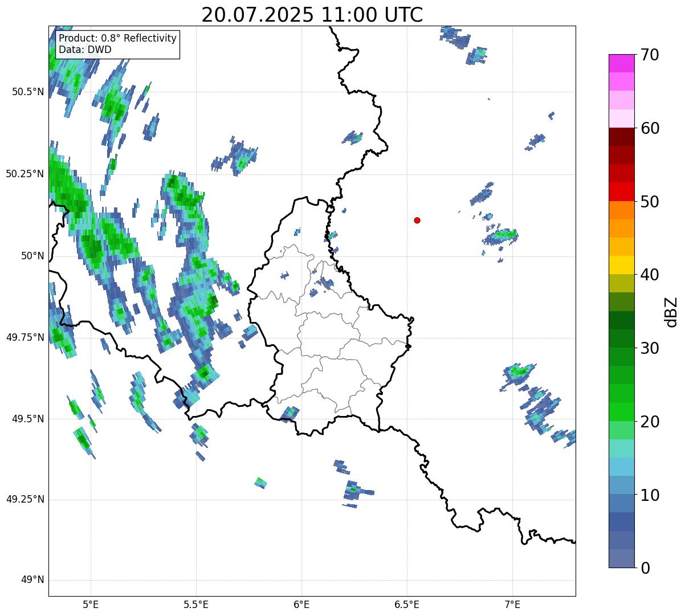Select the "Product: 0.8° Reflectivity" label
The height and width of the screenshot is (616, 685).
118,38
